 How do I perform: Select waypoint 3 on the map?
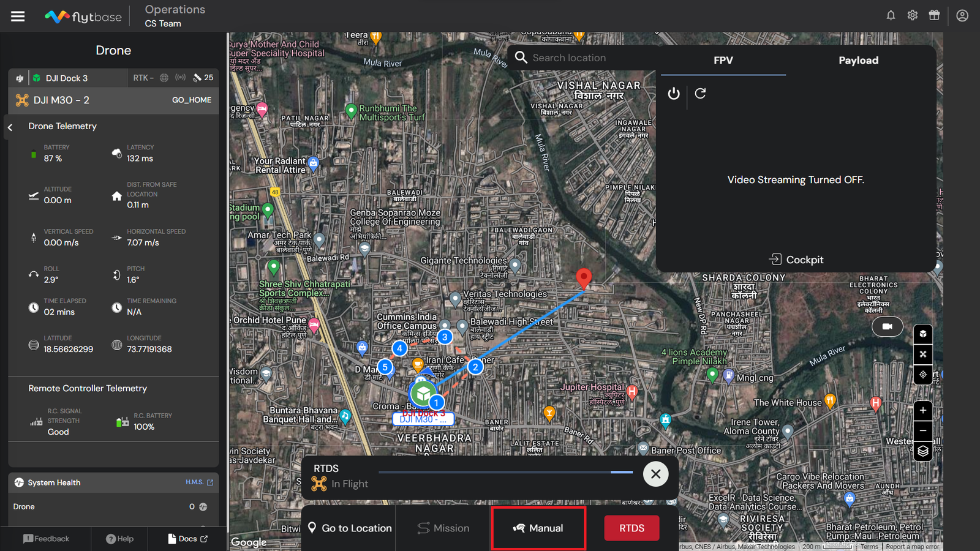point(445,337)
